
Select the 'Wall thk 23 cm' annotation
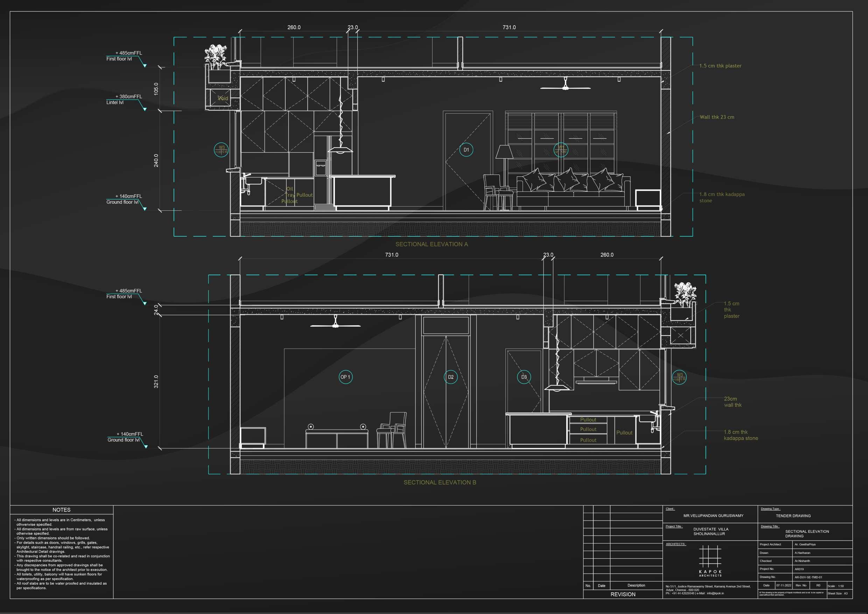pos(717,117)
